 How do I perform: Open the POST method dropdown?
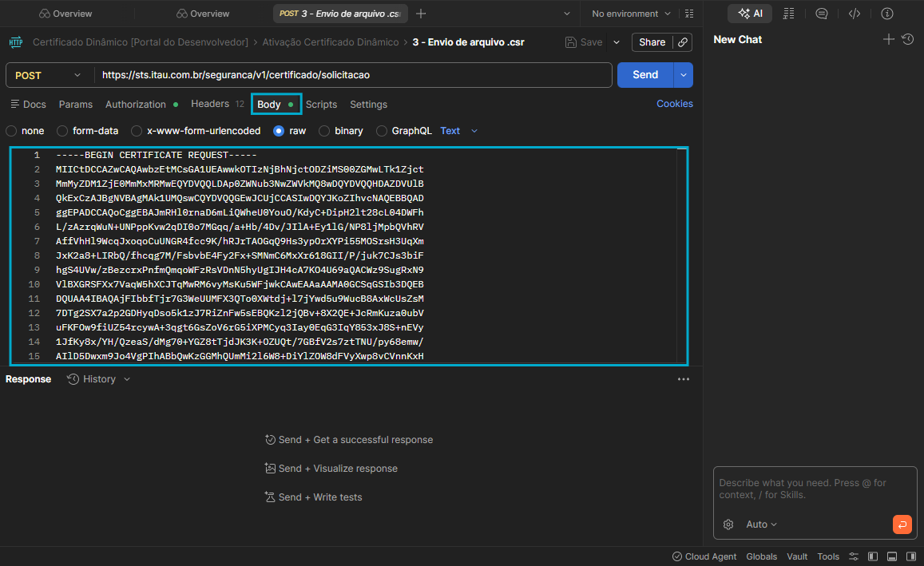(x=48, y=75)
